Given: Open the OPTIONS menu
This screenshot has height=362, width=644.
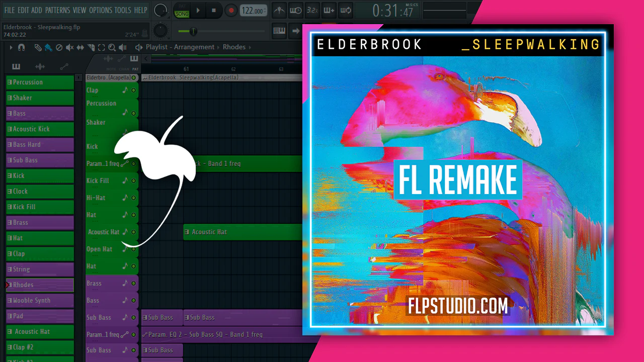Looking at the screenshot, I should pos(101,10).
